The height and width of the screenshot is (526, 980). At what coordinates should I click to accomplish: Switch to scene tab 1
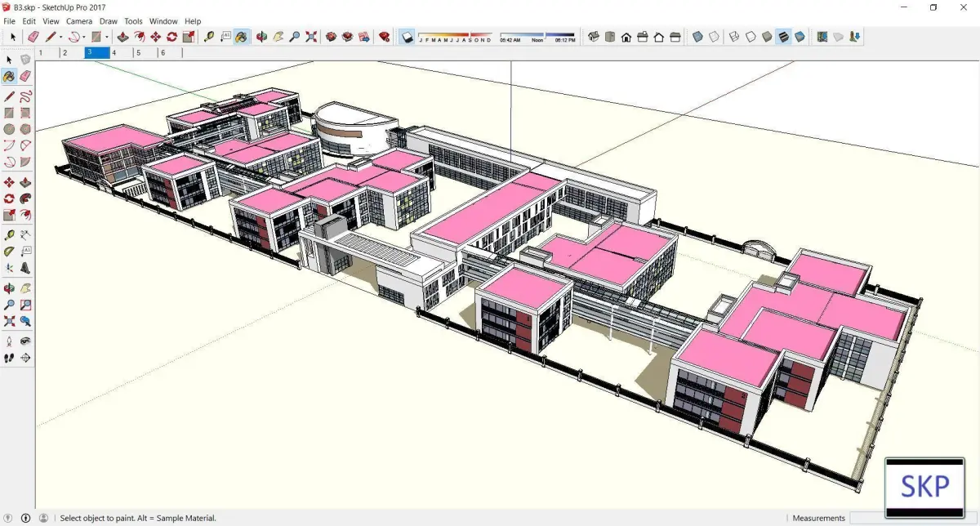pyautogui.click(x=47, y=52)
